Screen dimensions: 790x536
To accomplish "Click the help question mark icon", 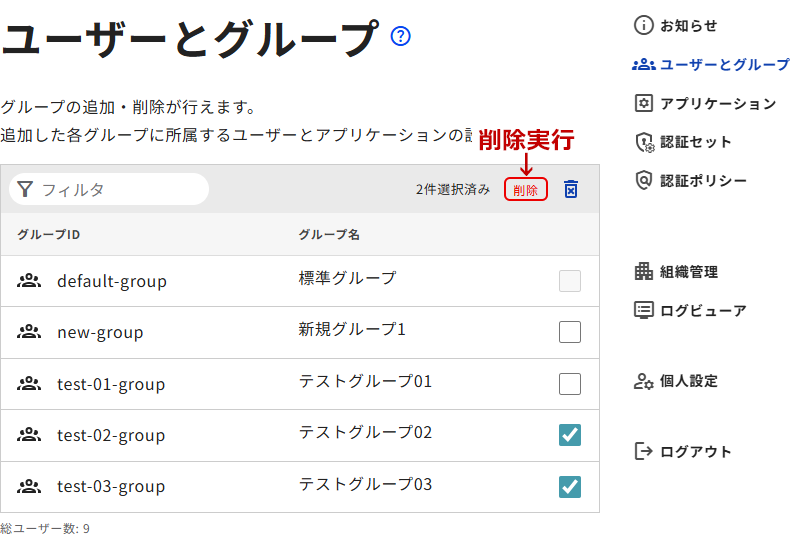I will pos(401,37).
